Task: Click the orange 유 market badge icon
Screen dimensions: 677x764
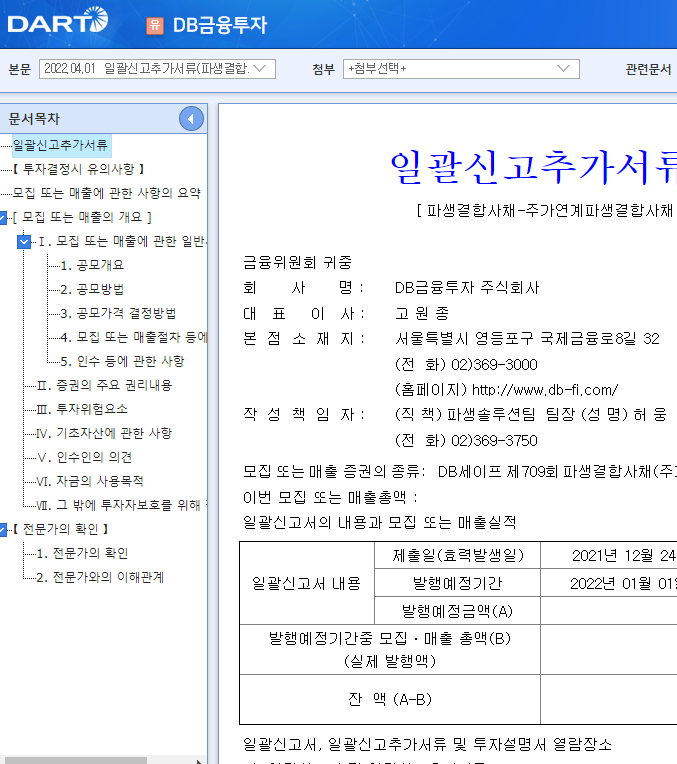Action: pyautogui.click(x=155, y=25)
